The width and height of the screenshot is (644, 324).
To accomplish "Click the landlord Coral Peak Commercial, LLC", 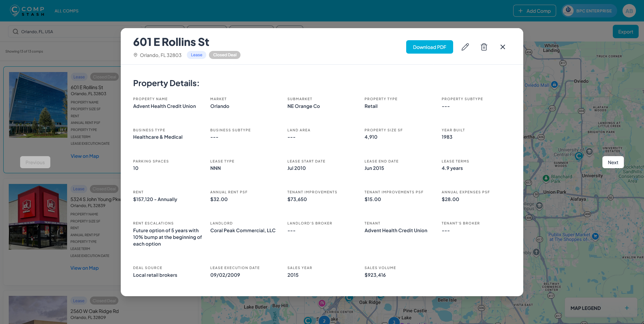I will pos(243,231).
